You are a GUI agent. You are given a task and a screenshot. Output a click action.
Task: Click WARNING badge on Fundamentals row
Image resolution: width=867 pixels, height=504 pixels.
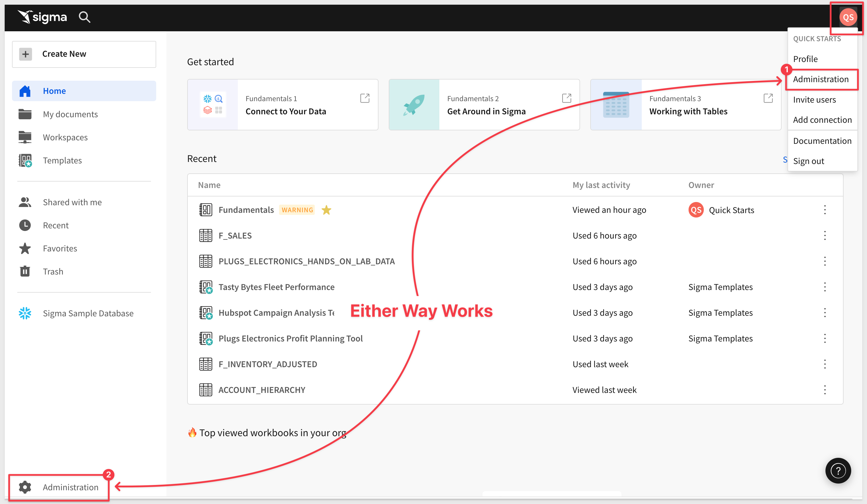coord(297,210)
